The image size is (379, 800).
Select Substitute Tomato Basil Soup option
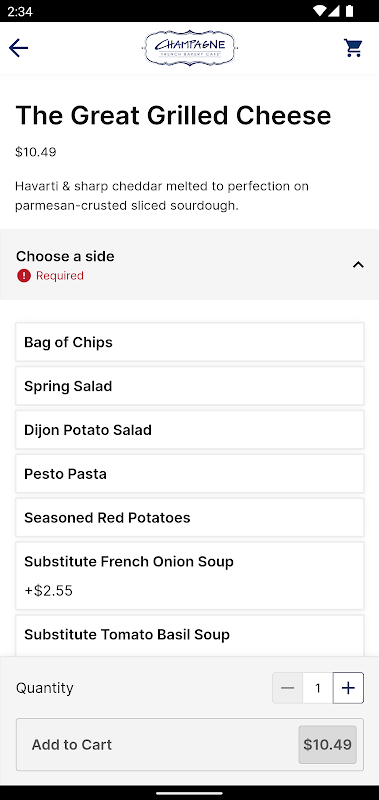pos(190,635)
